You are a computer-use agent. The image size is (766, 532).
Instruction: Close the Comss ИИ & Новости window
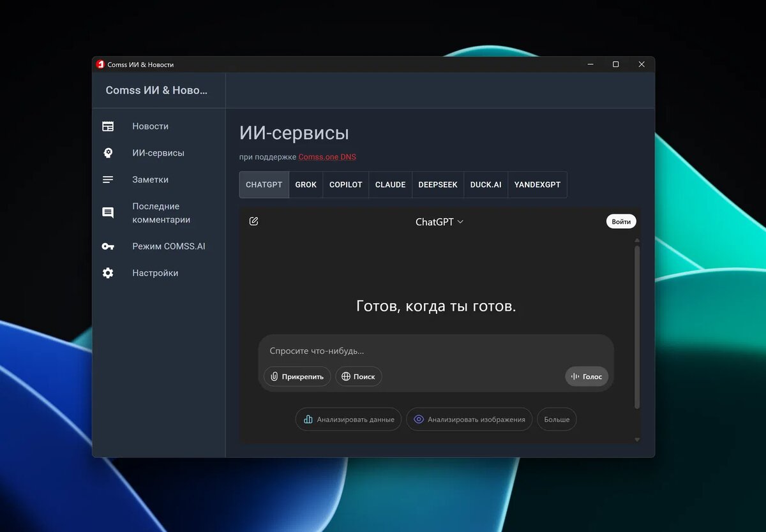click(x=642, y=64)
